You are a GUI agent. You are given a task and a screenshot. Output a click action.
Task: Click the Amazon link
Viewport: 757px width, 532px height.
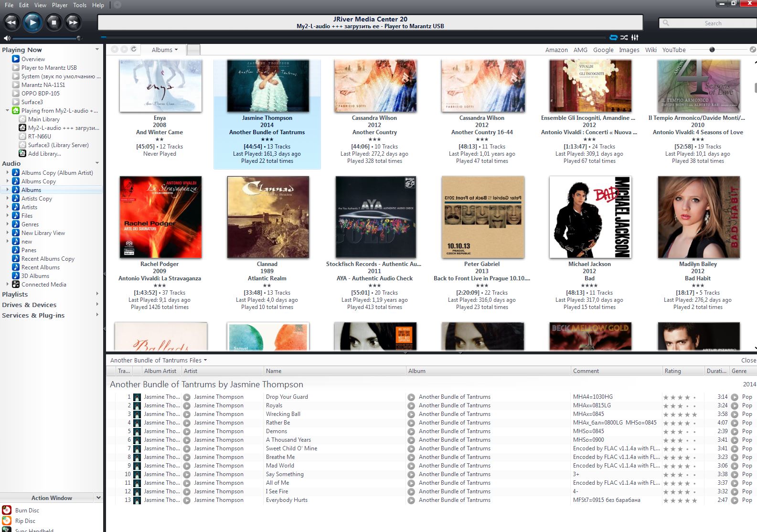(x=556, y=50)
